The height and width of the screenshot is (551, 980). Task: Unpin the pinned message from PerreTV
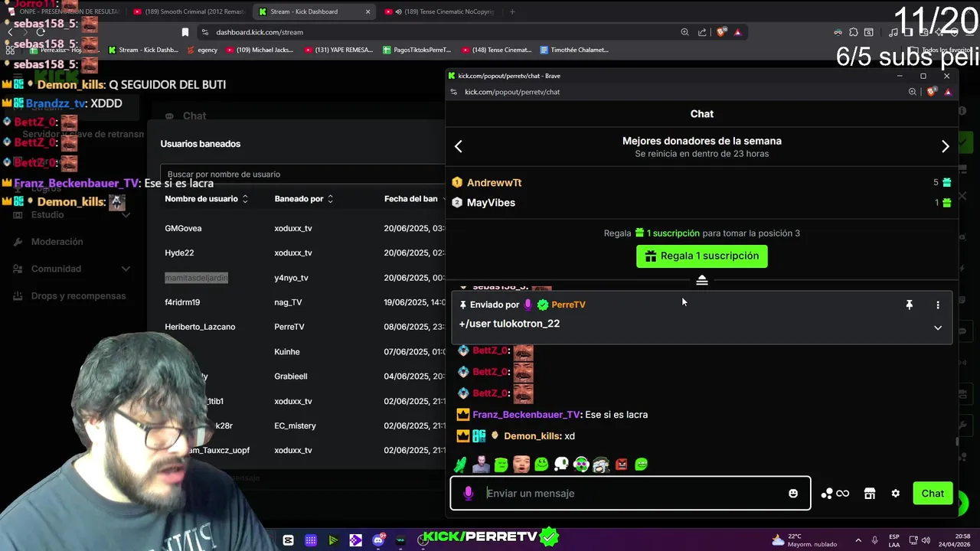909,305
